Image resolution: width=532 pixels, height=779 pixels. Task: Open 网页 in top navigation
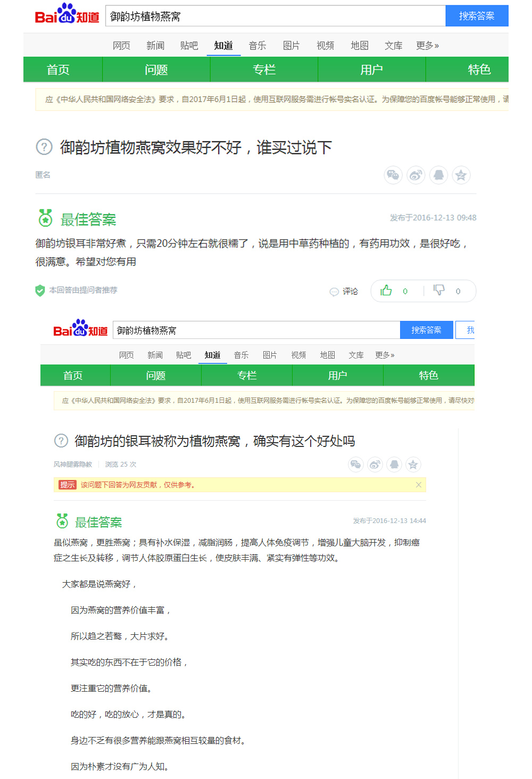pos(121,46)
